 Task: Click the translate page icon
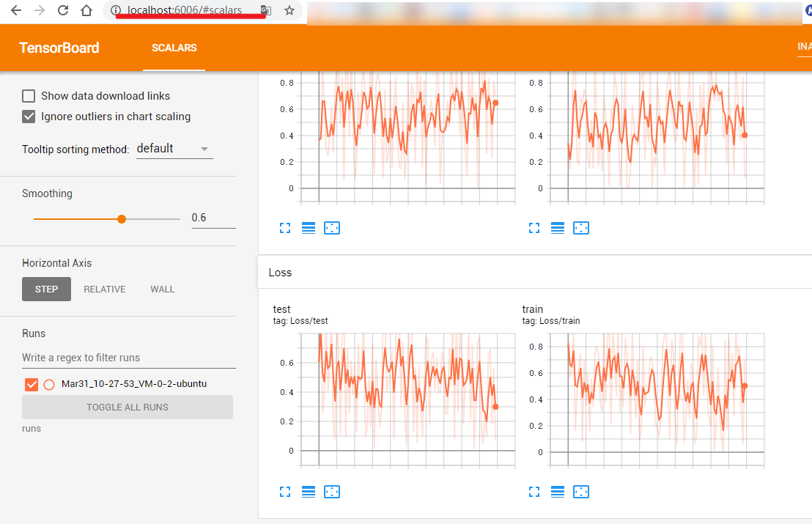[x=266, y=10]
